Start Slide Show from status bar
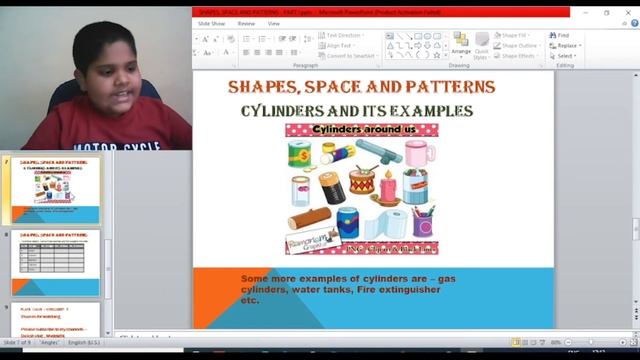Screen dimensions: 640x360 542,342
